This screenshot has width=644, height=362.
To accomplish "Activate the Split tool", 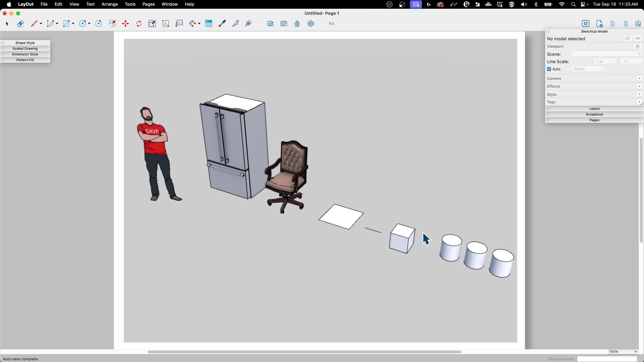I will [x=235, y=24].
